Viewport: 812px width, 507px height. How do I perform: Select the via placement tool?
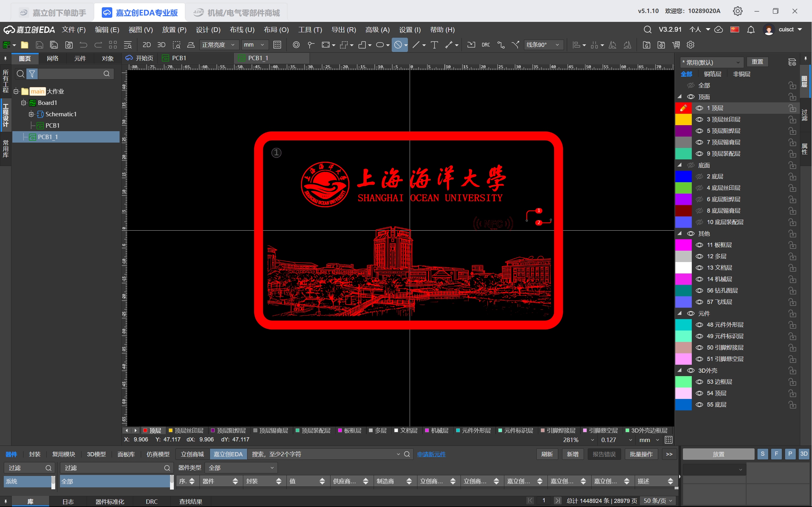(x=296, y=45)
